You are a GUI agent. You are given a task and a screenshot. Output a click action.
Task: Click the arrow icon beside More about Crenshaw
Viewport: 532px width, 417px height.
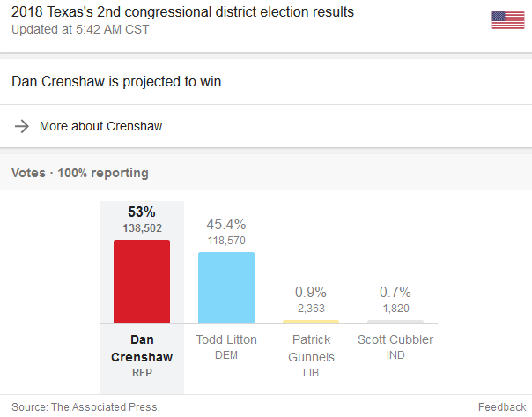(22, 126)
